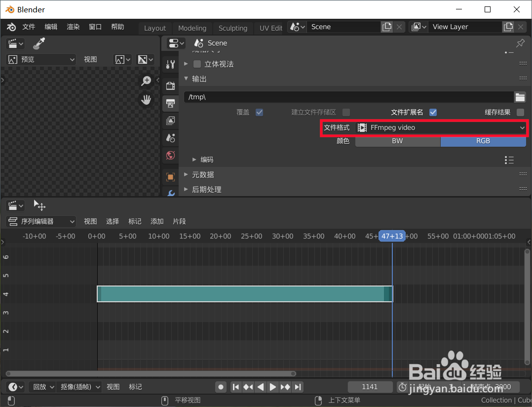Open the preview editor type dropdown
The width and height of the screenshot is (532, 407).
click(15, 43)
